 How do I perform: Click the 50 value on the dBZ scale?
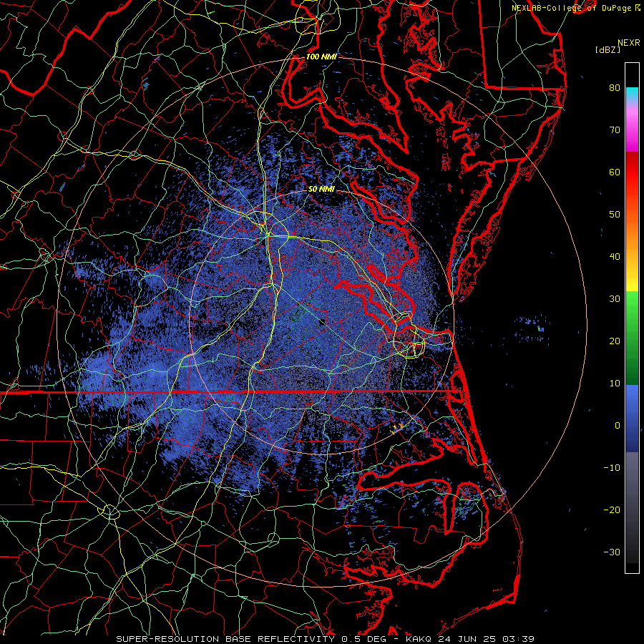tap(615, 215)
